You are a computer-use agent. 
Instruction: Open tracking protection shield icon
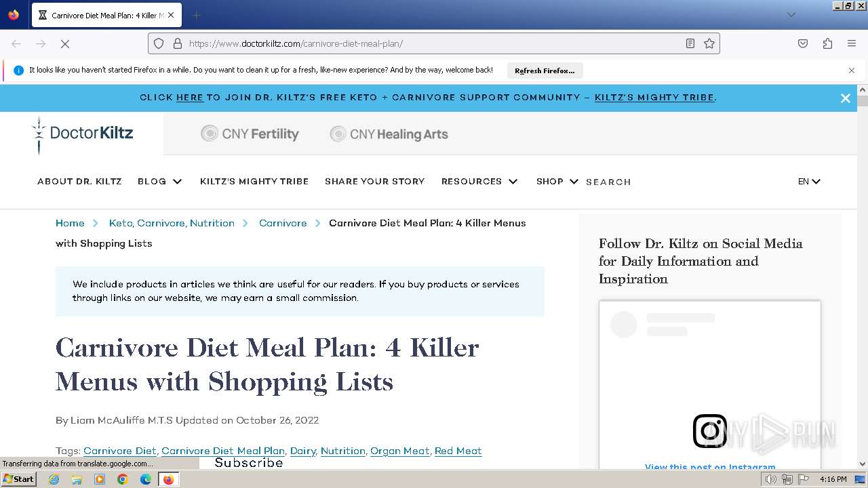tap(159, 43)
